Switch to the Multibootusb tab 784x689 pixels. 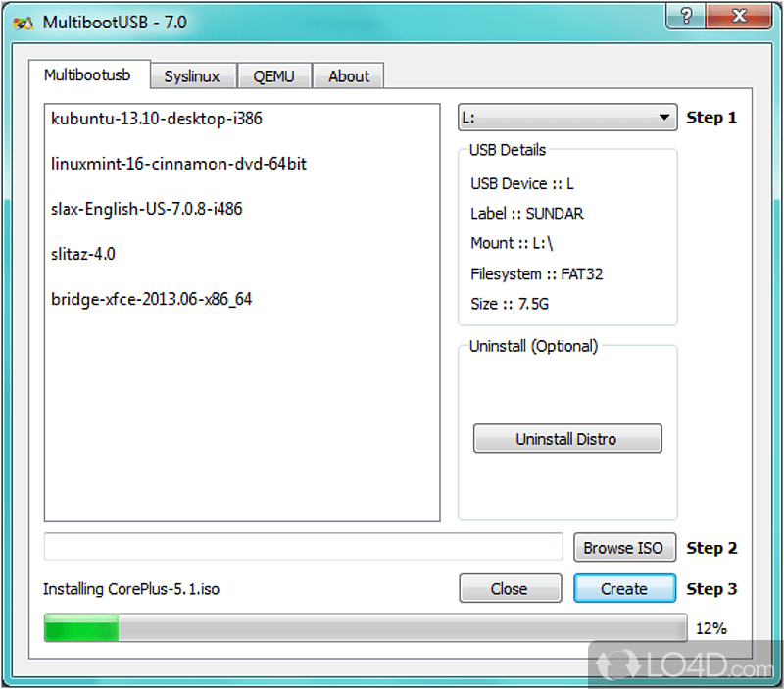[x=87, y=75]
